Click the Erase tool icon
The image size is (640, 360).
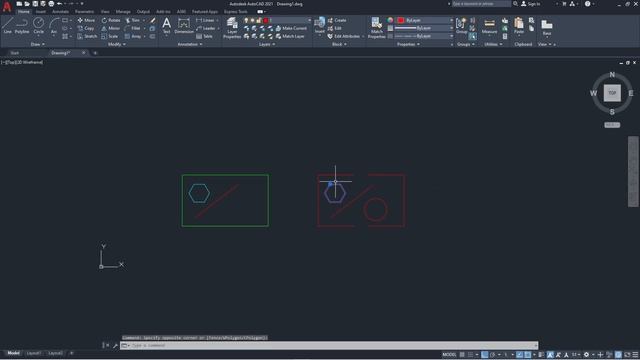click(x=153, y=20)
